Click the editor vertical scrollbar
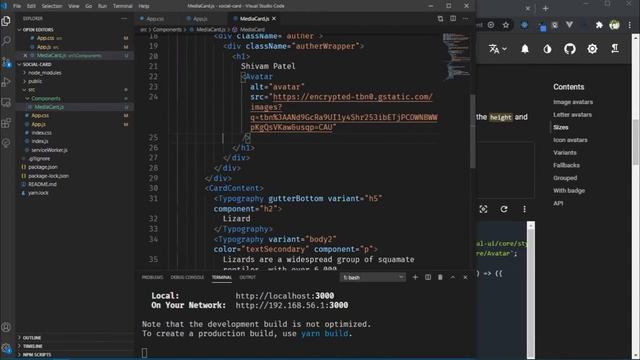The height and width of the screenshot is (360, 640). pos(473,131)
